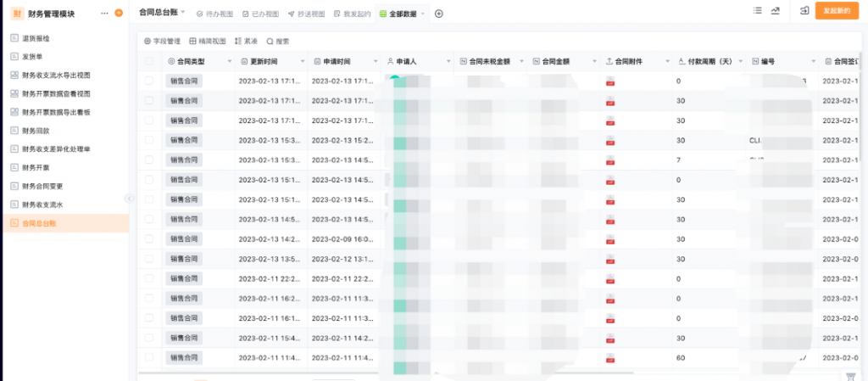Image resolution: width=868 pixels, height=381 pixels.
Task: Click the filter funnel icon at bottom right
Action: coord(850,376)
